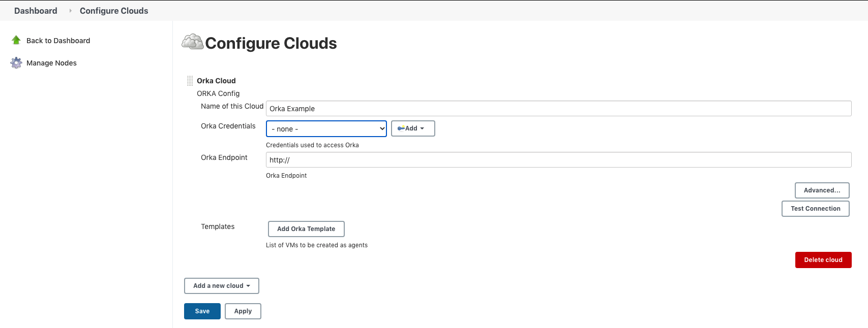Click the Apply button

(x=243, y=311)
